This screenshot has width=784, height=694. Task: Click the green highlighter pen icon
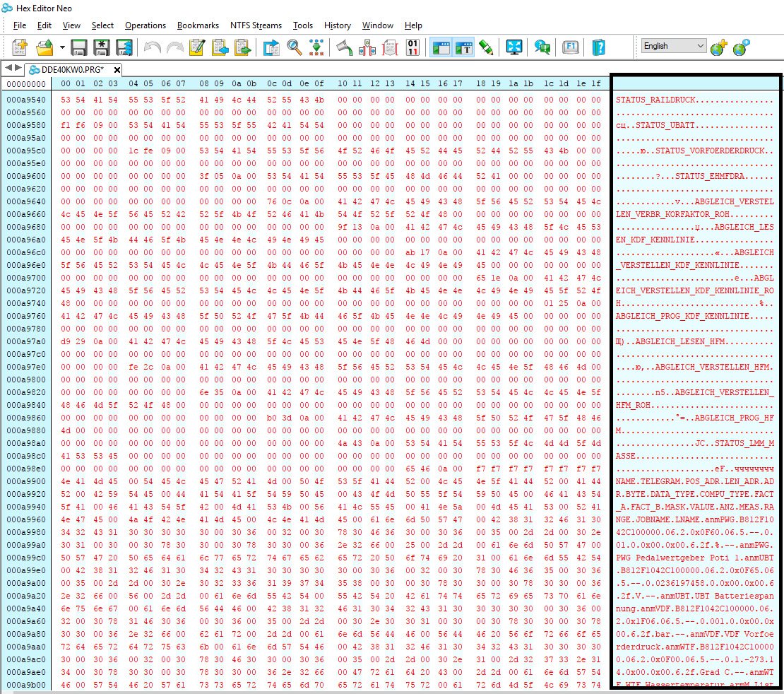[486, 47]
